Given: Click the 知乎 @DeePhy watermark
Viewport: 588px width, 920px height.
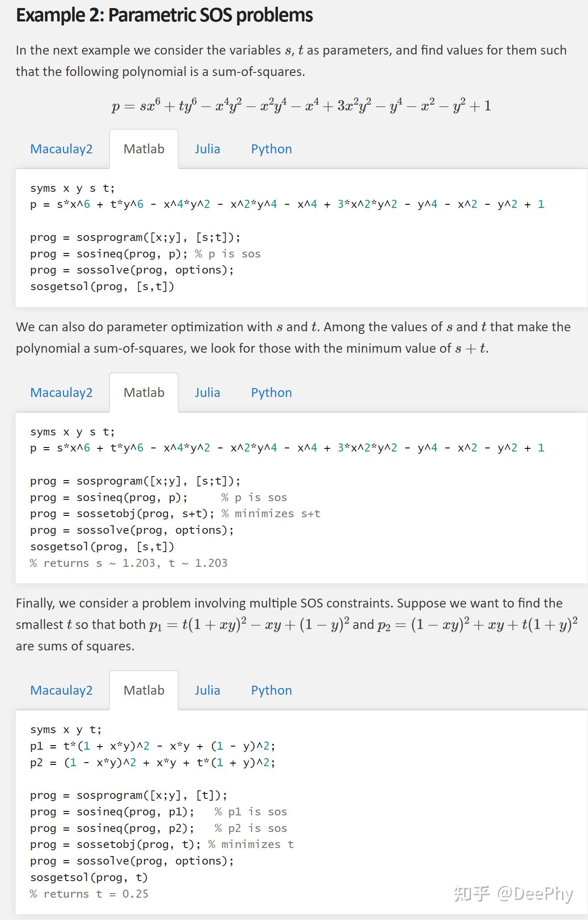Looking at the screenshot, I should [513, 894].
